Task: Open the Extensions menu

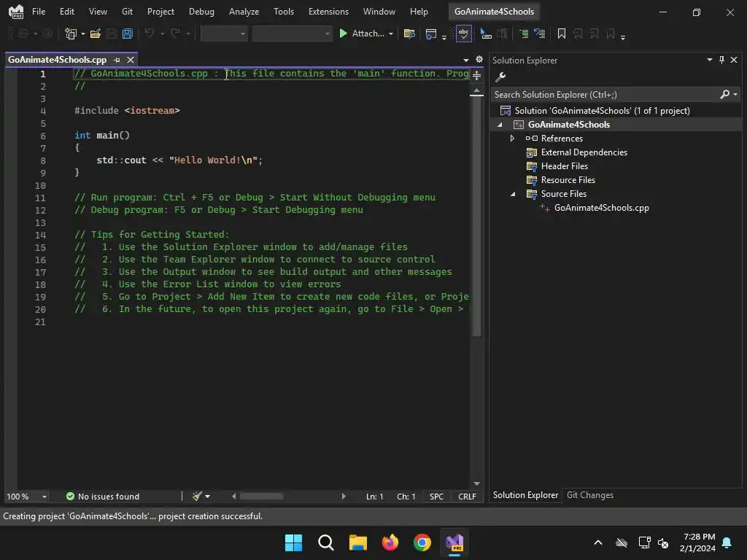Action: pyautogui.click(x=329, y=12)
